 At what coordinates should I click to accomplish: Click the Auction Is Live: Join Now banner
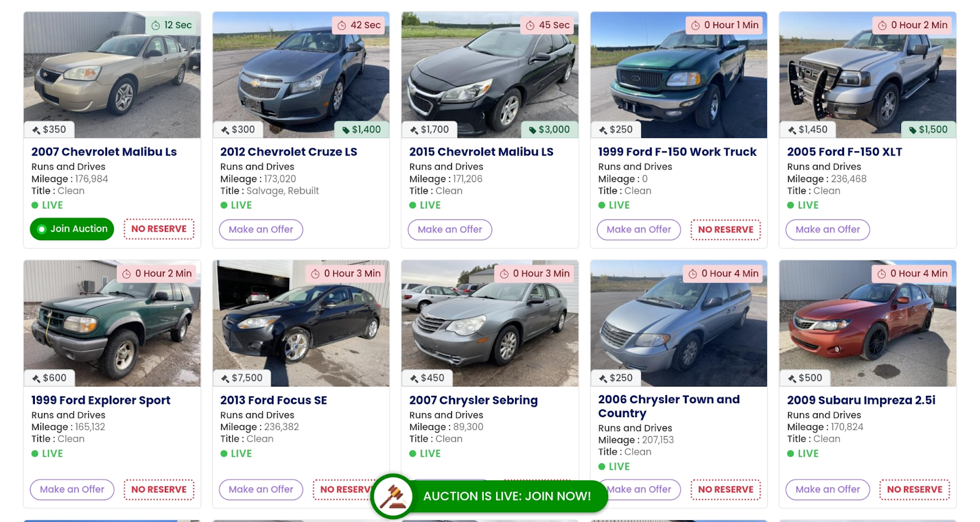[x=507, y=496]
